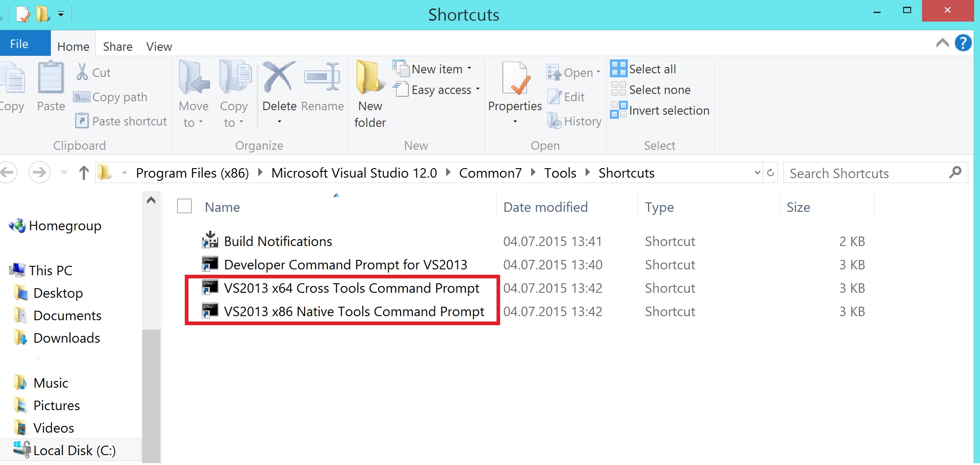Toggle the select-all checkbox beside Name
Screen dimensions: 980x465
[x=184, y=206]
